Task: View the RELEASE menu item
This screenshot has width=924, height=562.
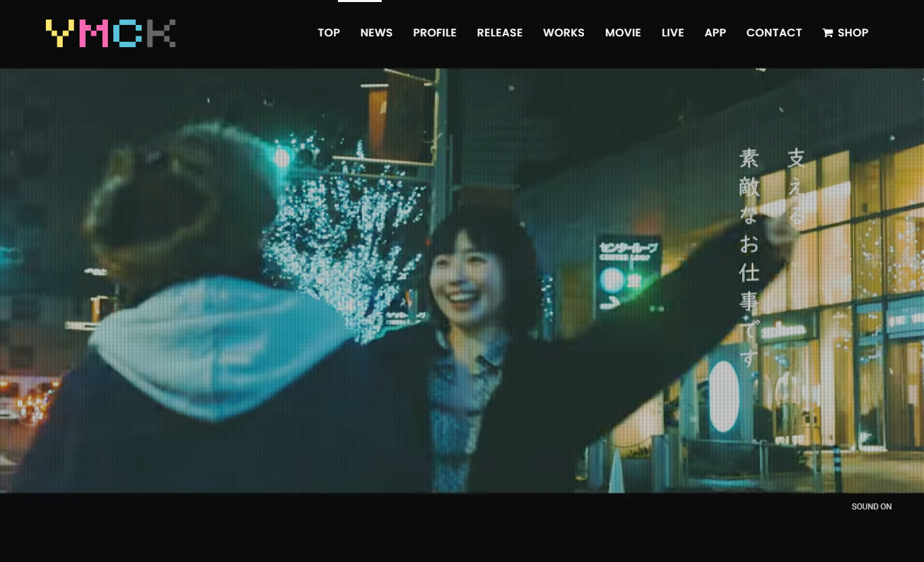Action: 499,33
